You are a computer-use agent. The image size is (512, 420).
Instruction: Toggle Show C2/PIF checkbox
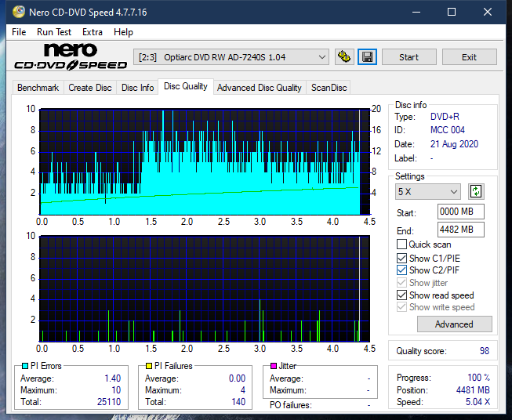(401, 270)
